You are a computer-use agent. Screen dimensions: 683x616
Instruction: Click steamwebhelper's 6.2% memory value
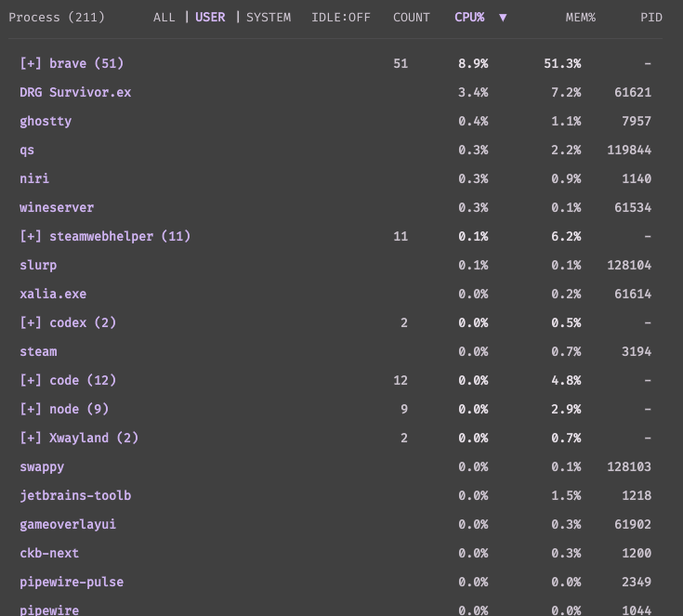[566, 237]
